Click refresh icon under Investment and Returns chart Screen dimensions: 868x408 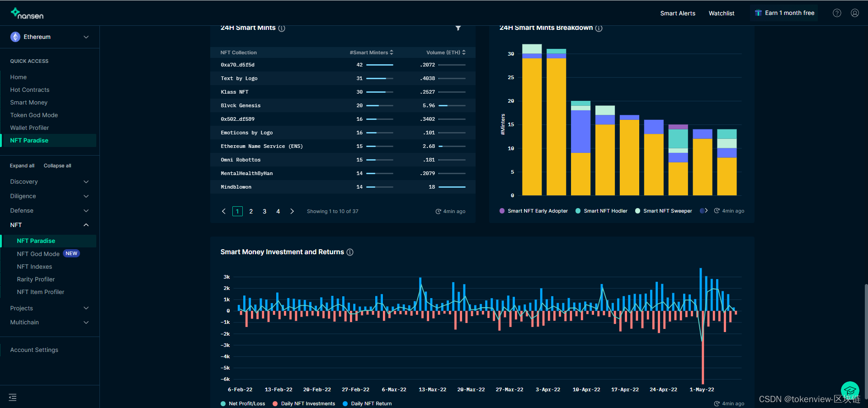[717, 403]
